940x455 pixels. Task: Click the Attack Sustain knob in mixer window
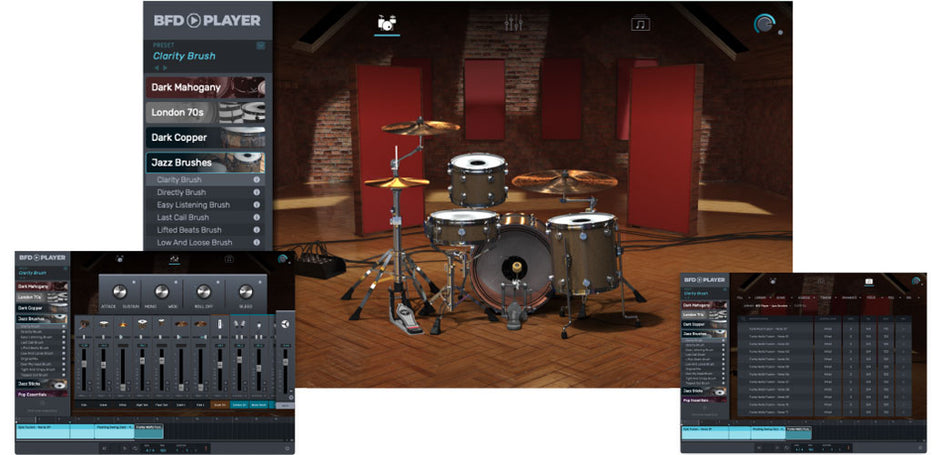(x=120, y=291)
